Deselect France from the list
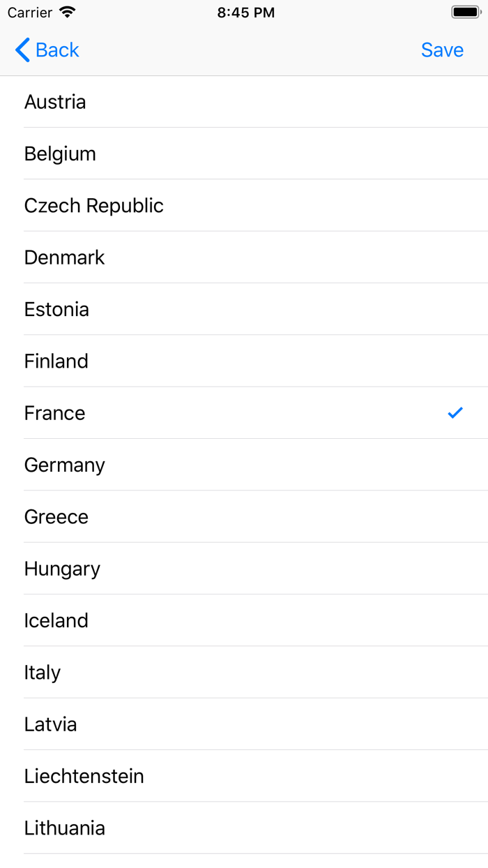The width and height of the screenshot is (488, 868). click(244, 412)
